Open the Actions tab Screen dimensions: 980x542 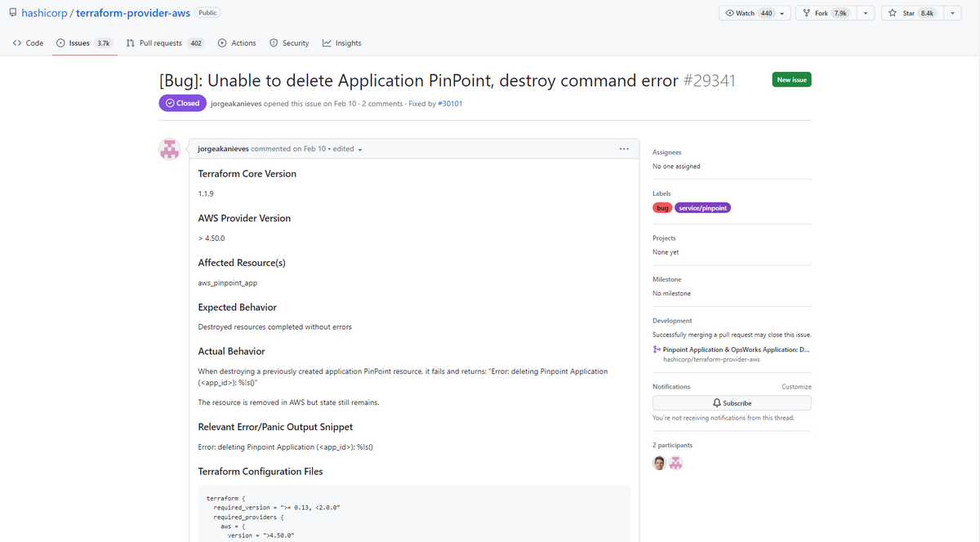[x=237, y=43]
